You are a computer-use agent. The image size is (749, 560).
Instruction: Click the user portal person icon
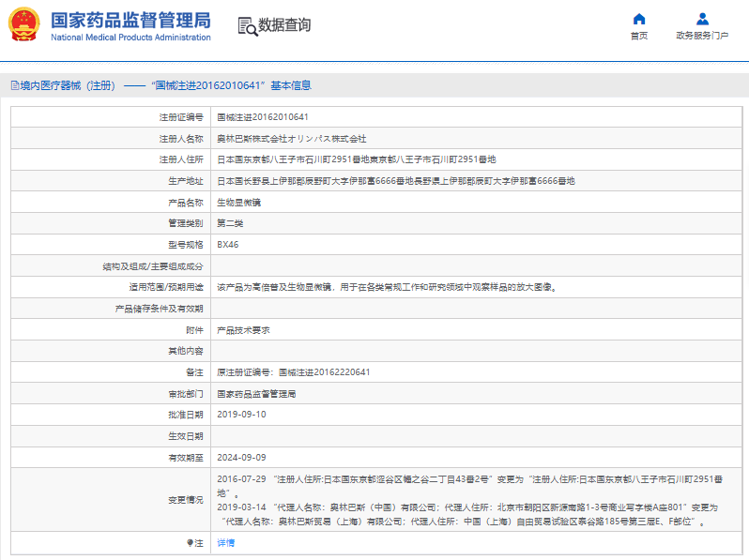point(702,19)
